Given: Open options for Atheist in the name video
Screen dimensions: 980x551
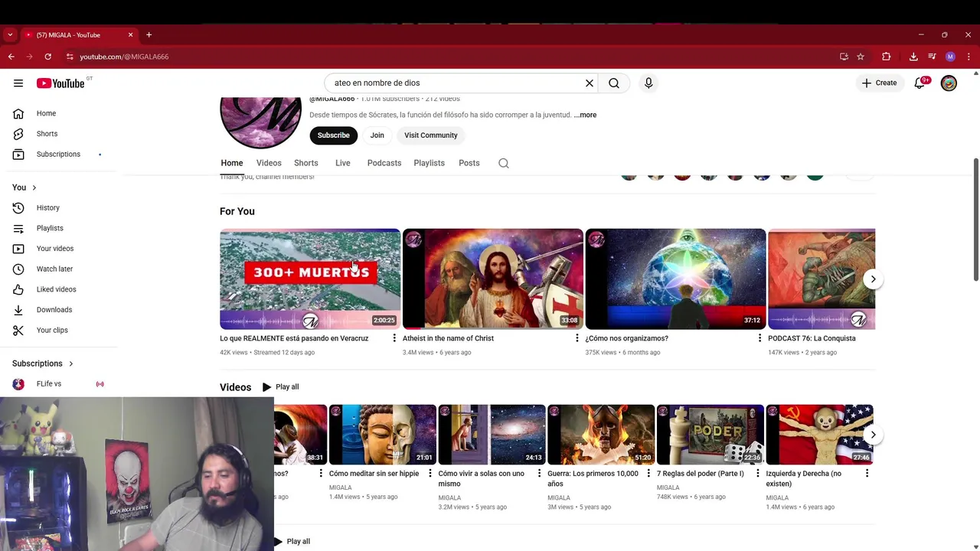Looking at the screenshot, I should (577, 338).
